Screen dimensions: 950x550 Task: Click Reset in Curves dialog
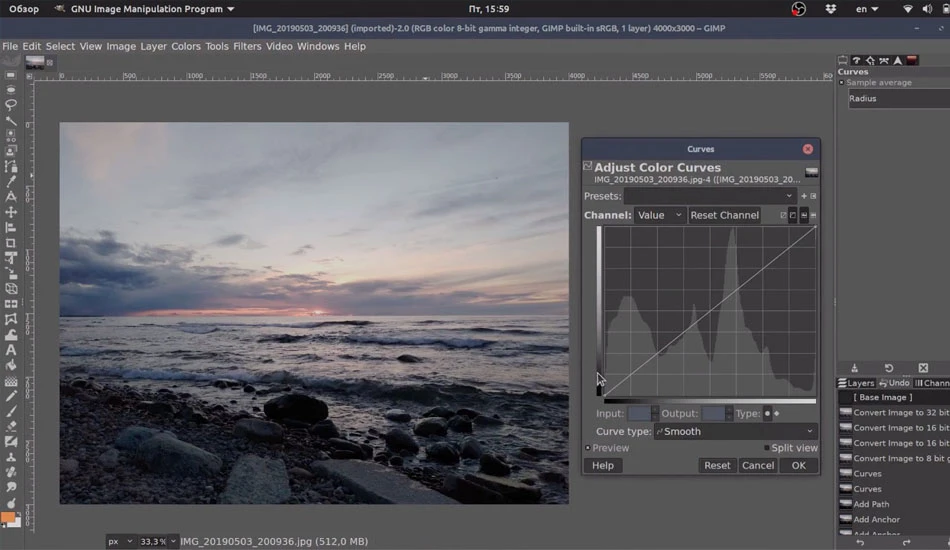click(x=717, y=466)
